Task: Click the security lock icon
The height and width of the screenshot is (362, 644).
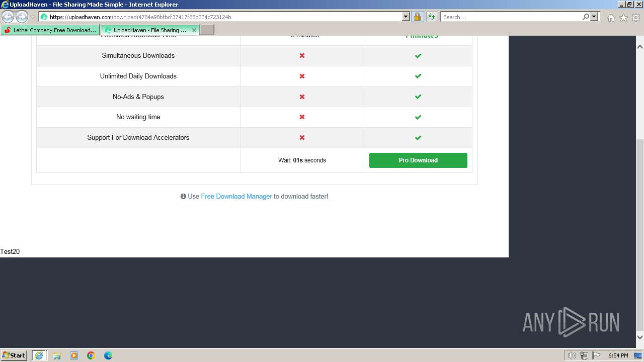Action: pyautogui.click(x=417, y=17)
